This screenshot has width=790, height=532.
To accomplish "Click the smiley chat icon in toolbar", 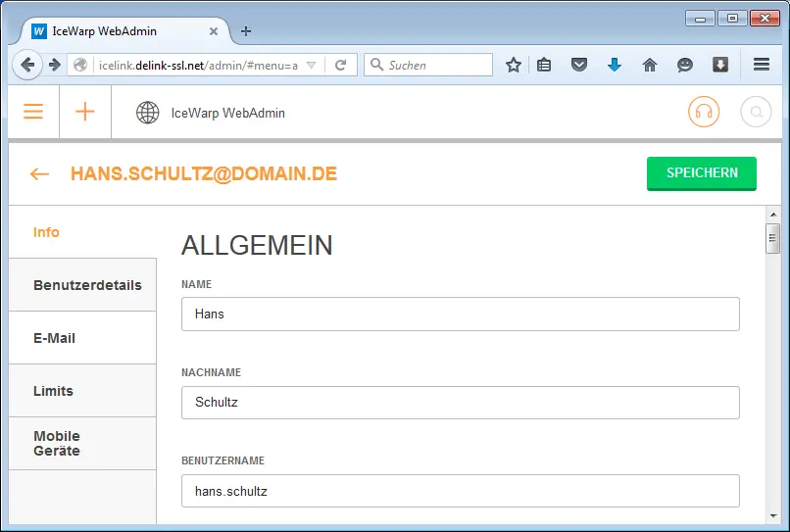I will (x=685, y=65).
